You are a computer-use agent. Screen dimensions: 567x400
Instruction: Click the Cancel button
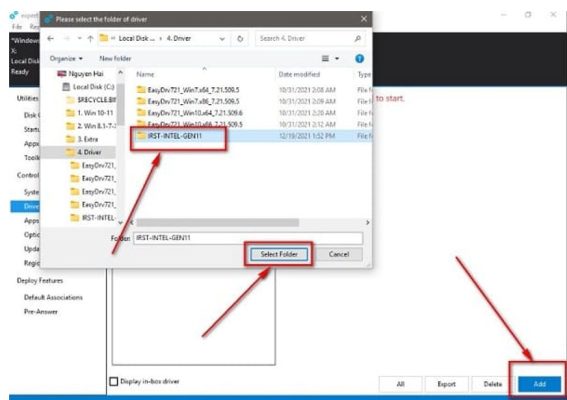pyautogui.click(x=339, y=254)
